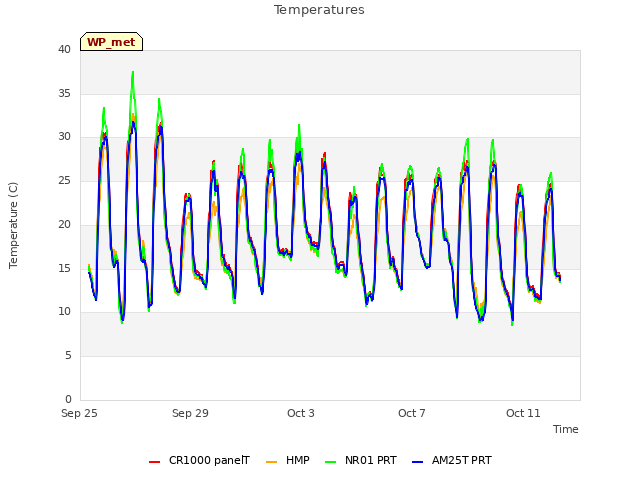Click the WP_met label box

pyautogui.click(x=111, y=42)
